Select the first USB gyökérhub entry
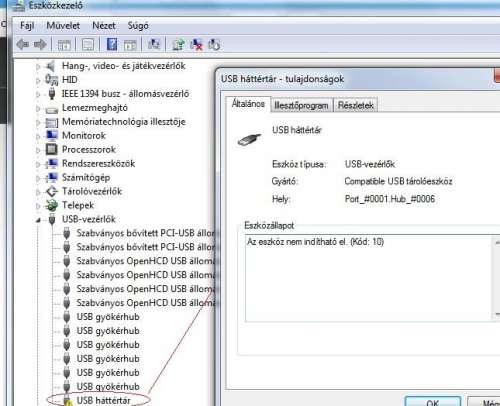 108,317
